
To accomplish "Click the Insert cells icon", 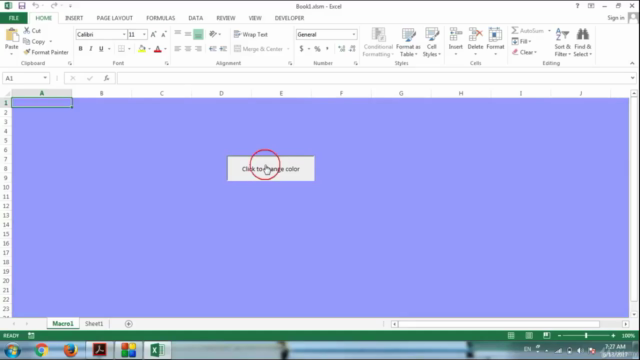I will (x=456, y=35).
